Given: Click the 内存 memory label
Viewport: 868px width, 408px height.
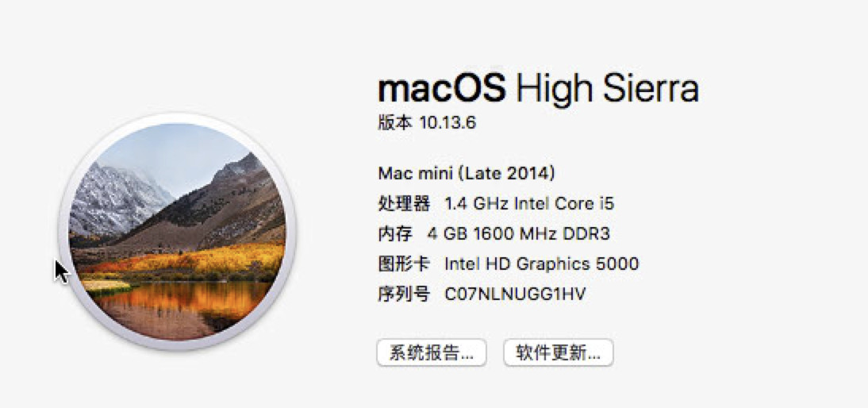Looking at the screenshot, I should [395, 234].
